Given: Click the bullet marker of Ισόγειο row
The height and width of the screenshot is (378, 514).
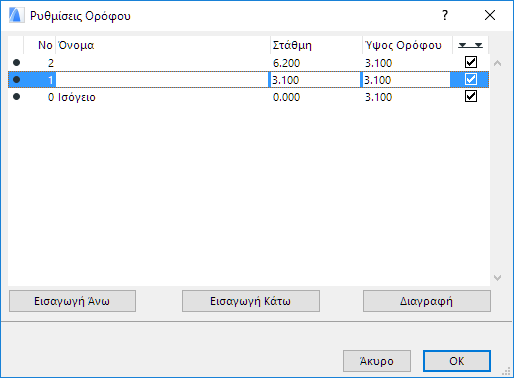Looking at the screenshot, I should pyautogui.click(x=16, y=97).
